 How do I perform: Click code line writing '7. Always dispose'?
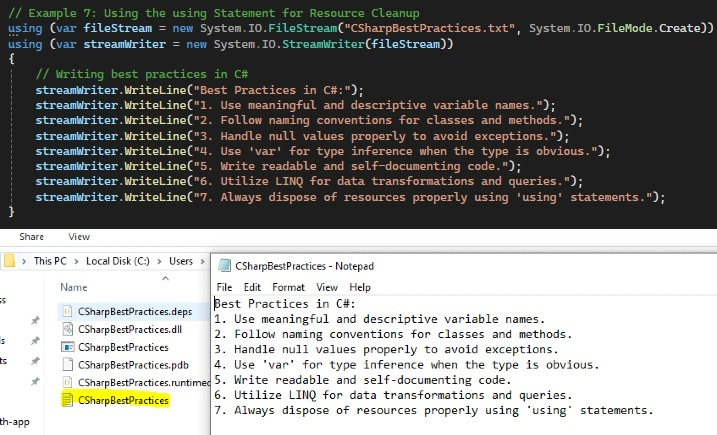click(350, 198)
